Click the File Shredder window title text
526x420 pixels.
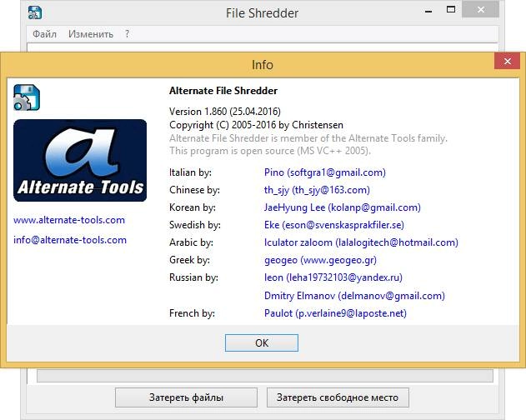[262, 13]
